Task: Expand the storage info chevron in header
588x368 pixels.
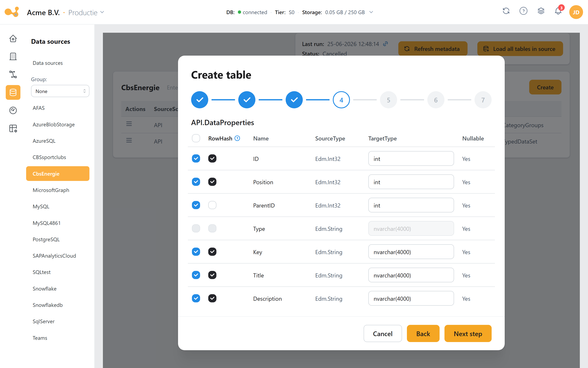Action: tap(371, 12)
